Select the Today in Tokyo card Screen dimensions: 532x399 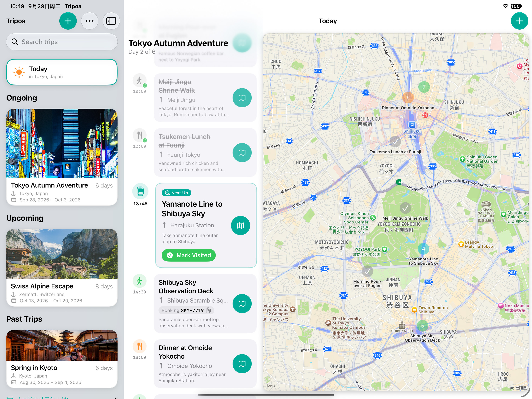[x=62, y=72]
